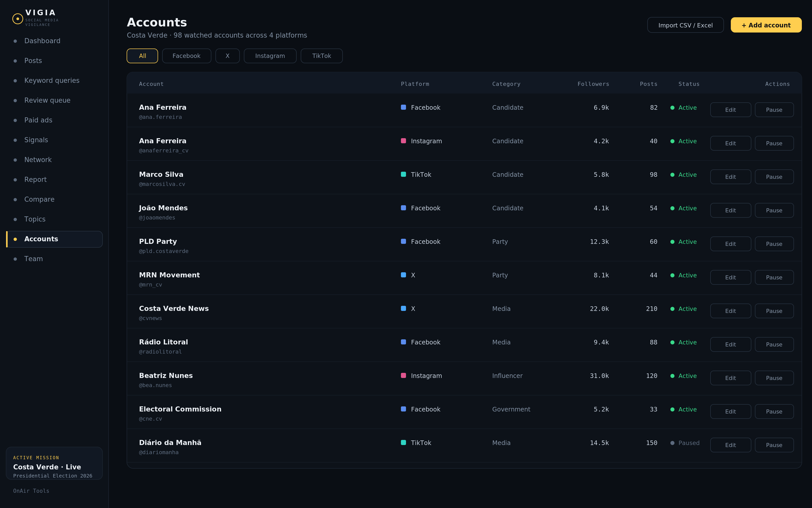Click Import CSV / Excel button
This screenshot has height=508, width=812.
click(x=685, y=25)
